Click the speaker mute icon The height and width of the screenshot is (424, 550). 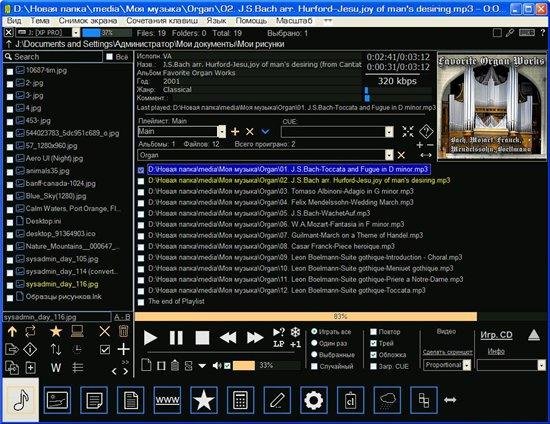tap(216, 366)
